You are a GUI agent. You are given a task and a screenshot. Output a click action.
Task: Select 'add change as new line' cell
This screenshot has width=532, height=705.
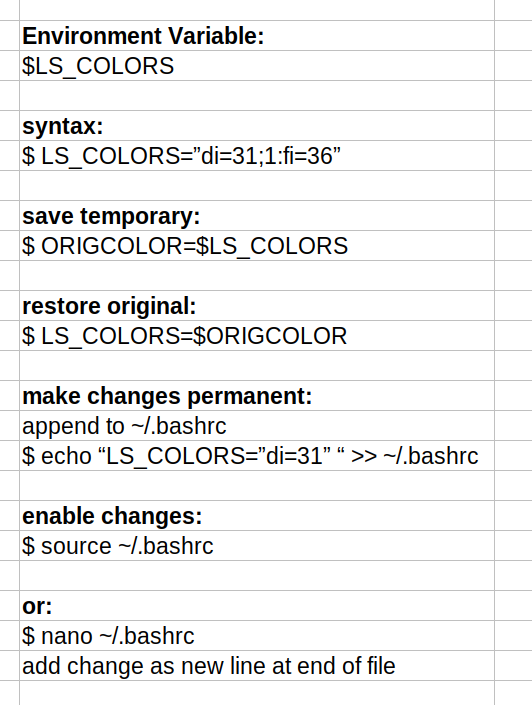(257, 665)
